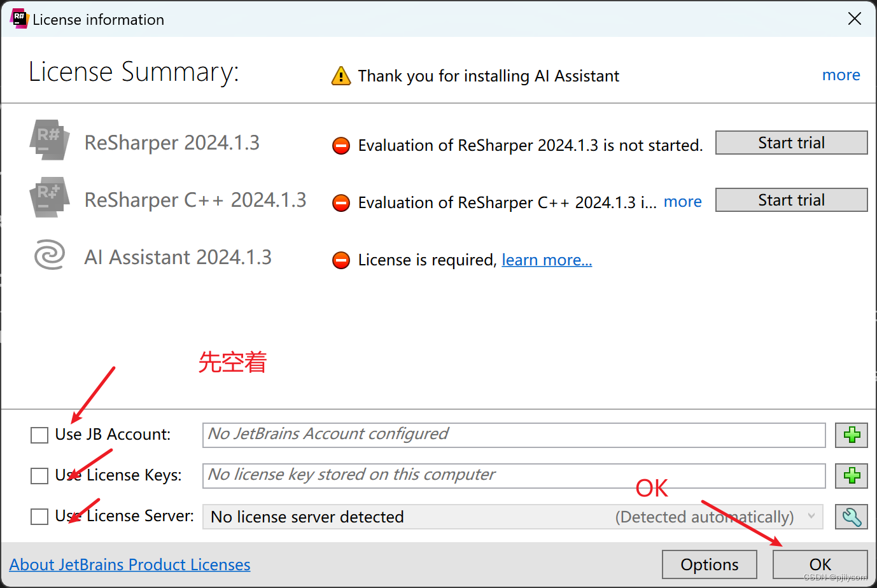877x588 pixels.
Task: Click the red status icon beside License is required
Action: click(x=341, y=260)
